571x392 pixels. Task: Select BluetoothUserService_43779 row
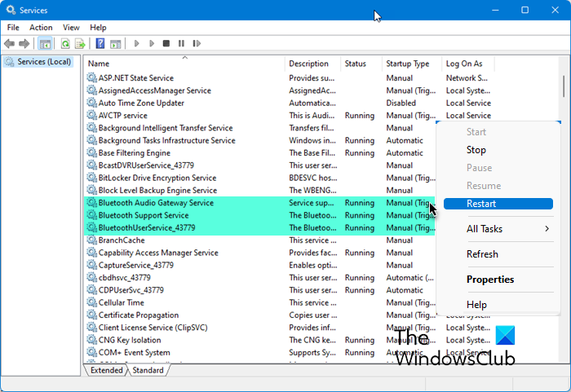click(x=260, y=228)
